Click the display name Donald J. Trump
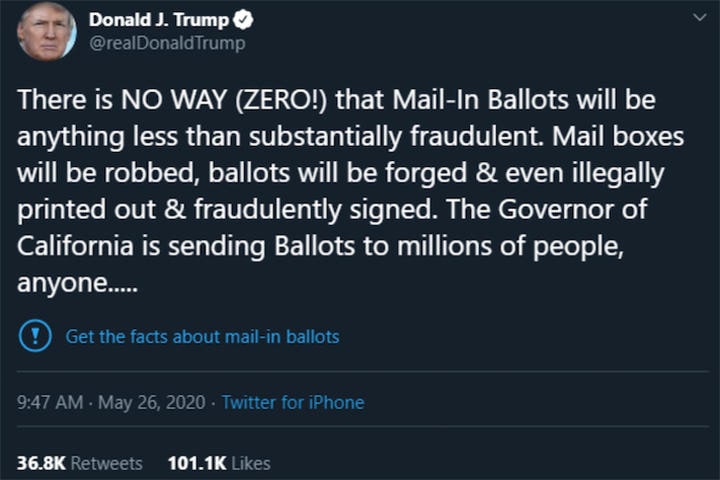This screenshot has width=720, height=480. pyautogui.click(x=158, y=20)
